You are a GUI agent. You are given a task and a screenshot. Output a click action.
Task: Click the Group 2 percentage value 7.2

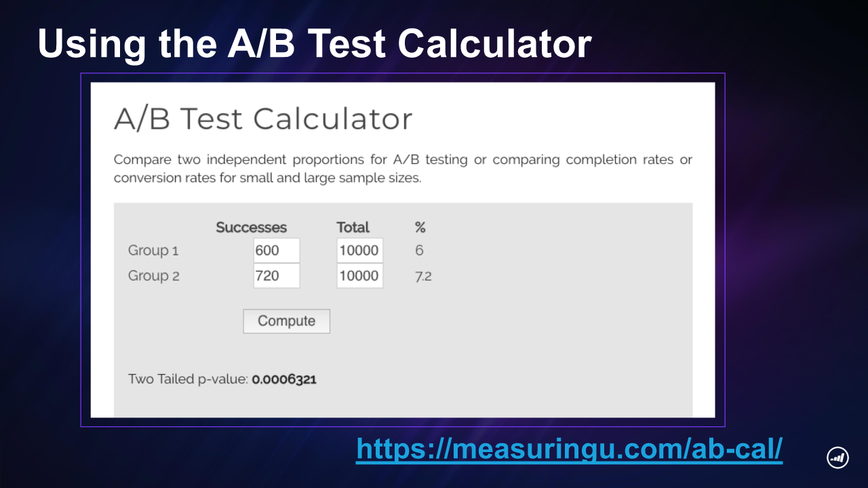pos(423,277)
